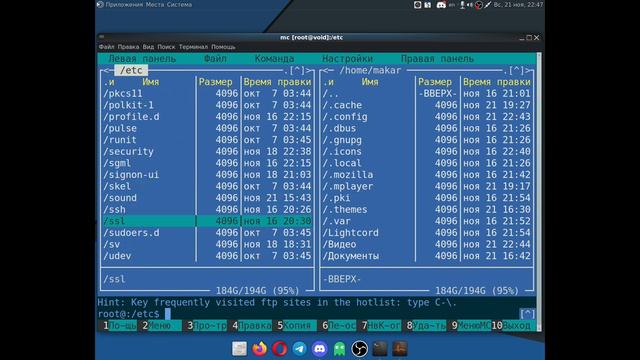Open the Система menu in top panel
The width and height of the screenshot is (640, 360).
179,5
